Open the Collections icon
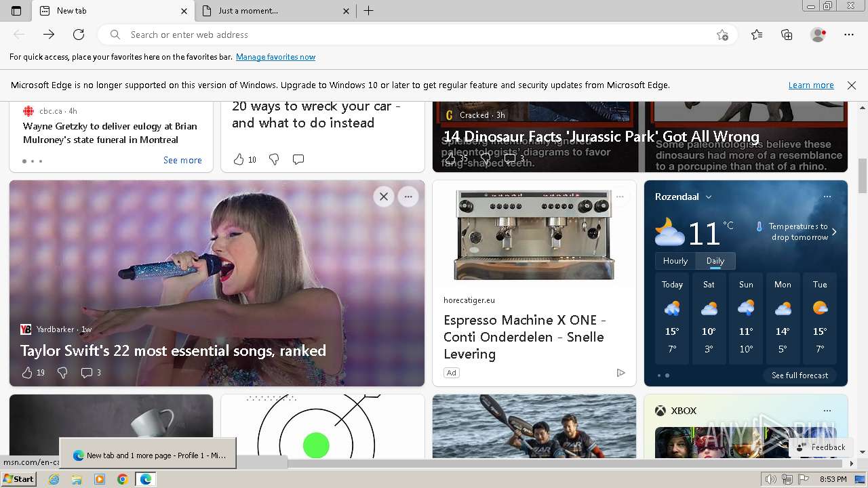868x488 pixels. coord(787,35)
